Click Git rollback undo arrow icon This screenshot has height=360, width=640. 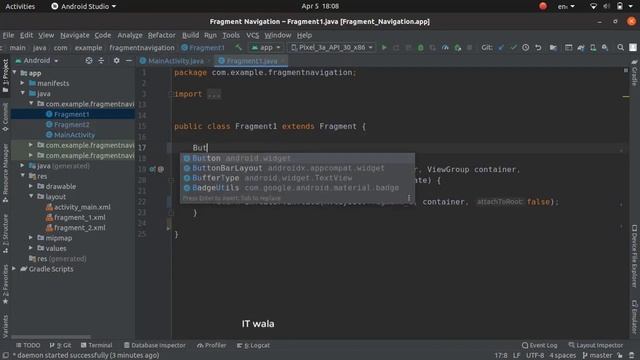pyautogui.click(x=538, y=48)
